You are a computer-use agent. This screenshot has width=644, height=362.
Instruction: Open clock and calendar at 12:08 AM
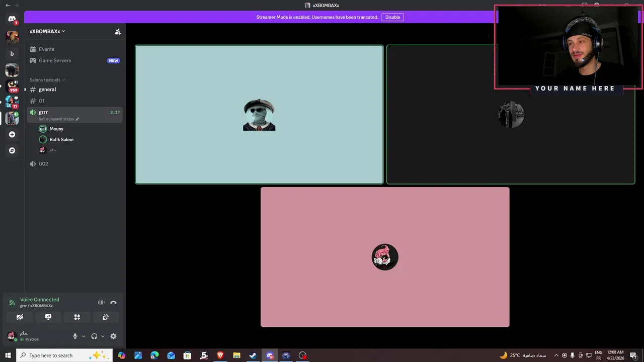pos(615,355)
